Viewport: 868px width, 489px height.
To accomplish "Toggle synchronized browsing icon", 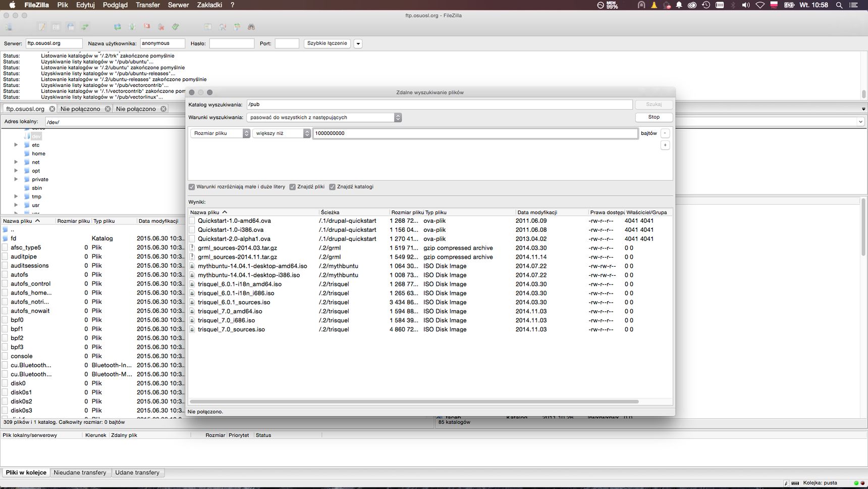I will click(x=237, y=27).
